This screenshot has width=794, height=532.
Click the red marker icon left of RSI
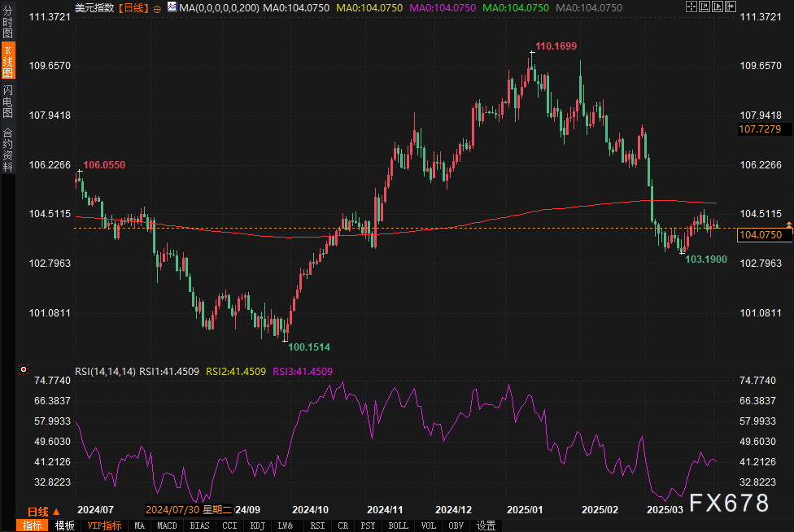click(x=23, y=370)
